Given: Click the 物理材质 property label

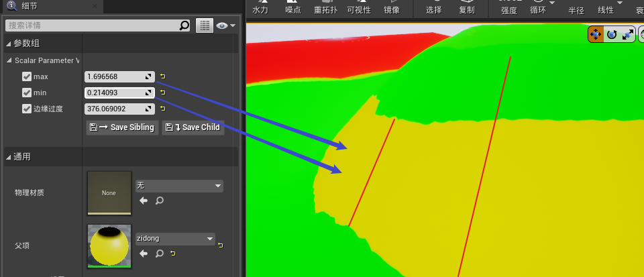Looking at the screenshot, I should click(29, 193).
